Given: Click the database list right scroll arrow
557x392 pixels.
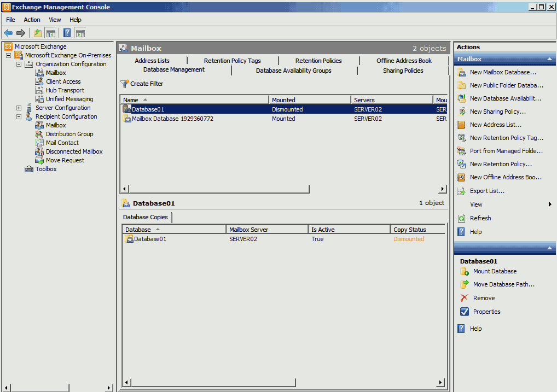Looking at the screenshot, I should [x=443, y=189].
